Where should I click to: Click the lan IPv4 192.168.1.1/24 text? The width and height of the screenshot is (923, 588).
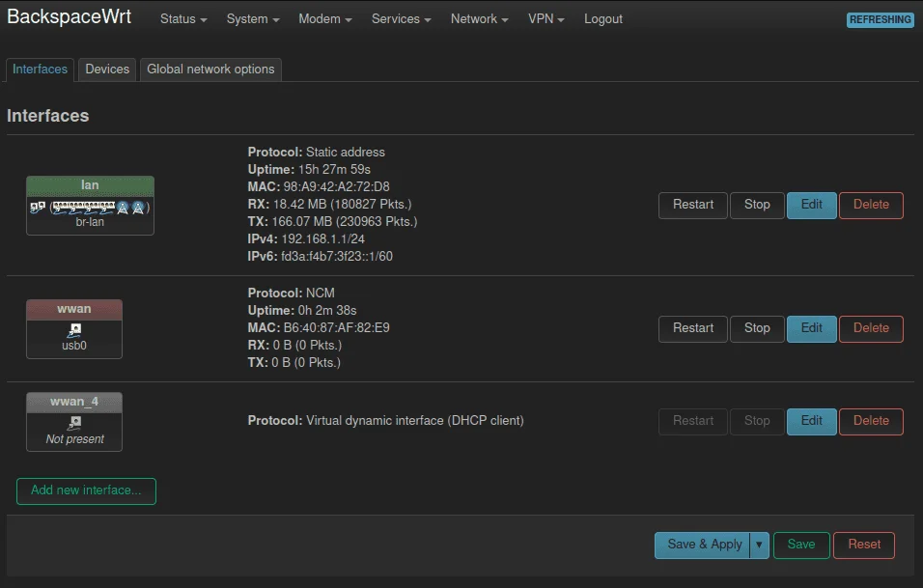click(x=306, y=239)
